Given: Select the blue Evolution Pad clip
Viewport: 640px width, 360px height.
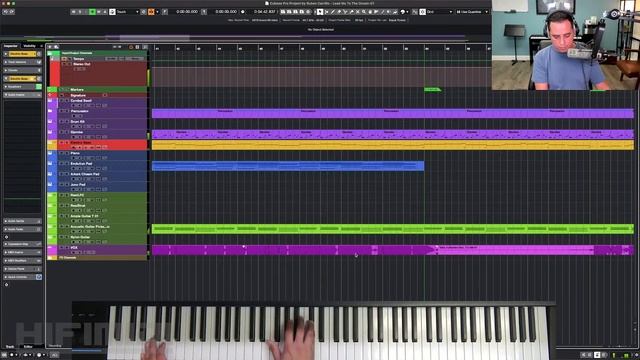Looking at the screenshot, I should 288,166.
